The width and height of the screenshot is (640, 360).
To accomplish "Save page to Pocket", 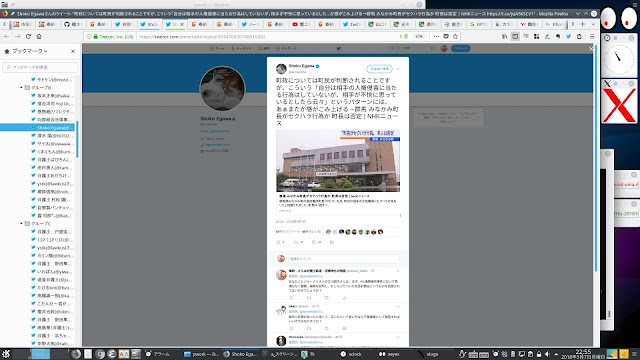I will click(x=446, y=36).
